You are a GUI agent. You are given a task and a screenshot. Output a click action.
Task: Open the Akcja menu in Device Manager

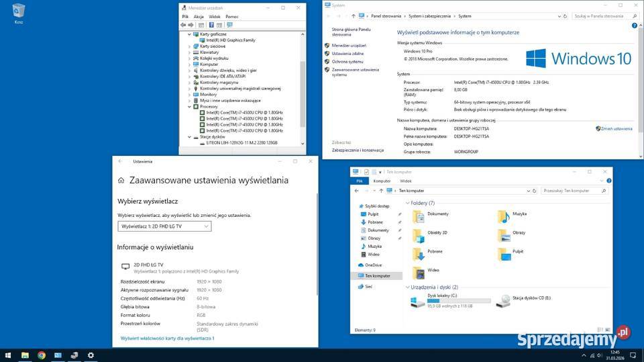[x=199, y=17]
